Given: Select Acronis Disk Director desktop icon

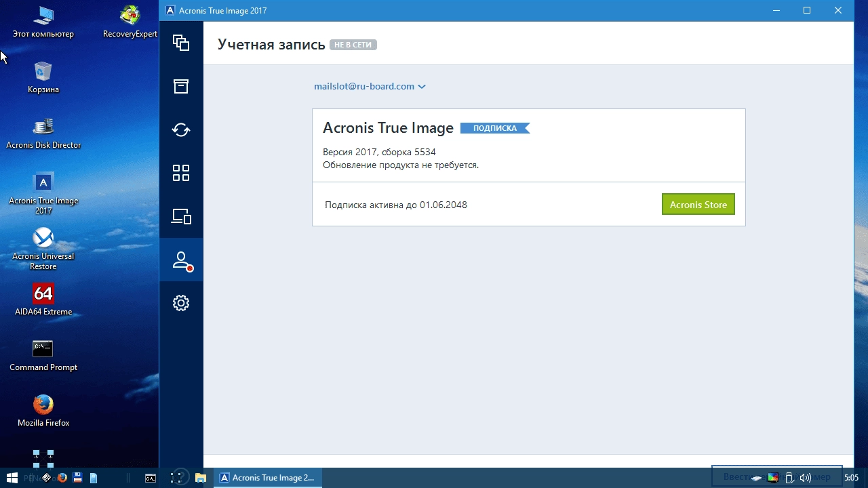Looking at the screenshot, I should [43, 132].
